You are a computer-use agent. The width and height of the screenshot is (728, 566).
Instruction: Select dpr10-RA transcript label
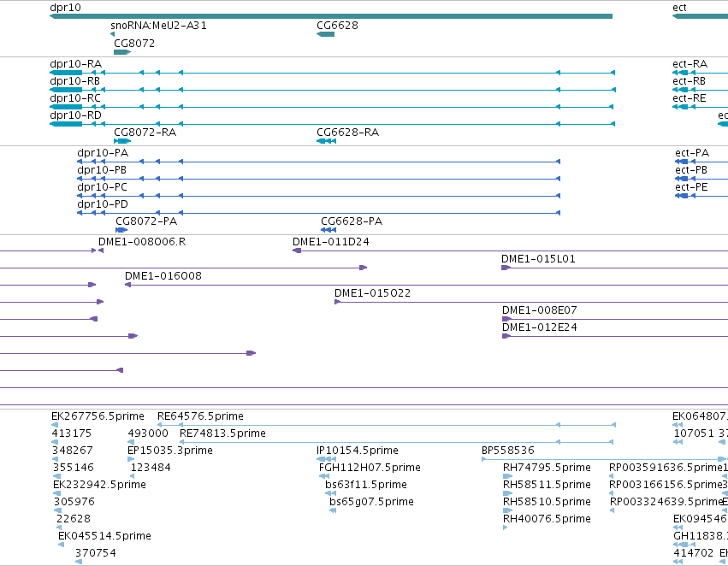(75, 64)
